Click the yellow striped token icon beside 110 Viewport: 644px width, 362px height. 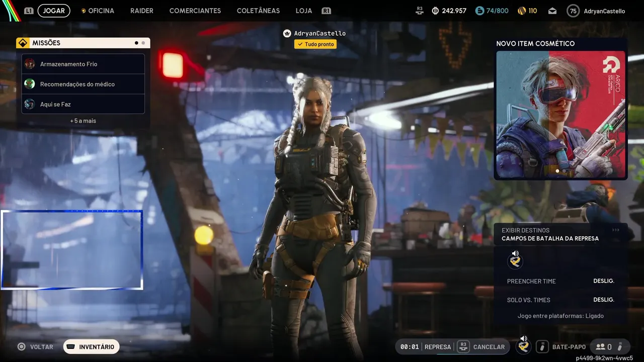click(x=521, y=11)
